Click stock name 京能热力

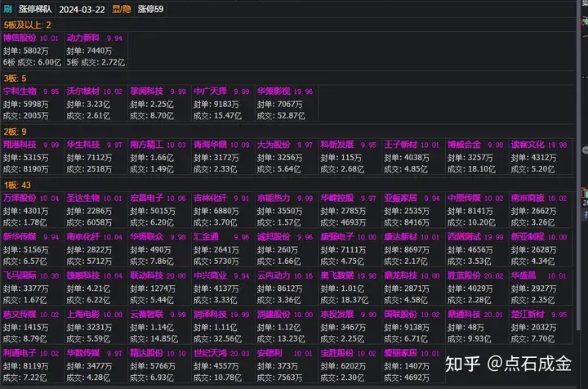pos(274,198)
